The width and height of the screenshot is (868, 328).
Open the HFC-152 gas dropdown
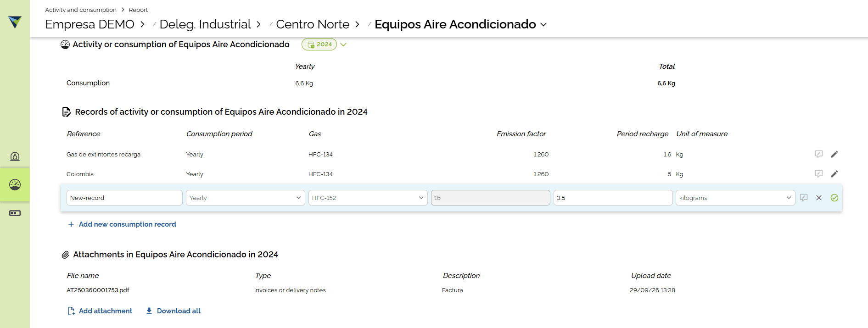(368, 198)
